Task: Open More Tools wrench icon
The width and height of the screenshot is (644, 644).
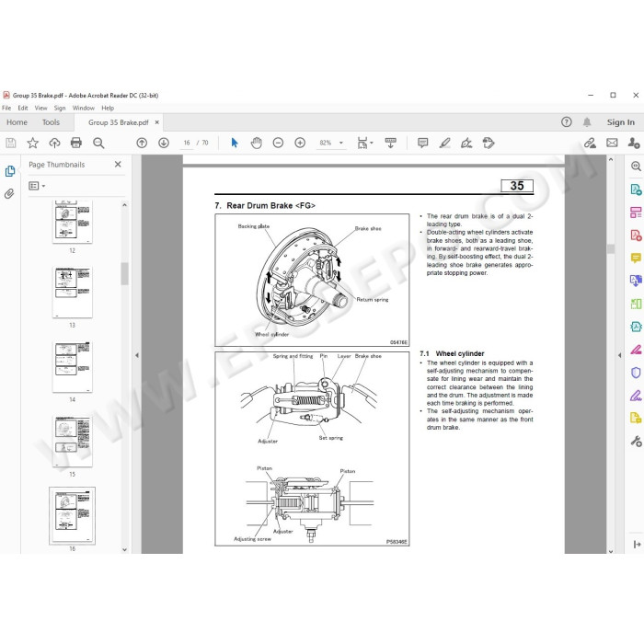Action: pyautogui.click(x=636, y=442)
